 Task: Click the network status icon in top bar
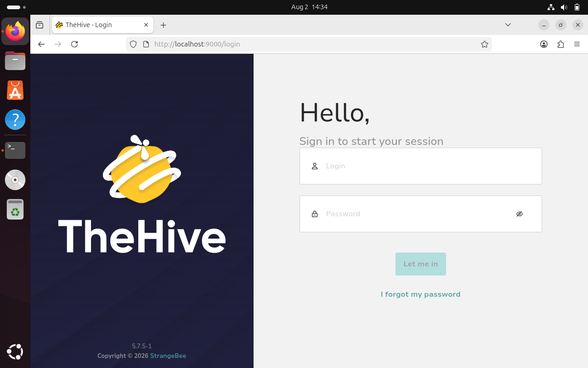[551, 7]
